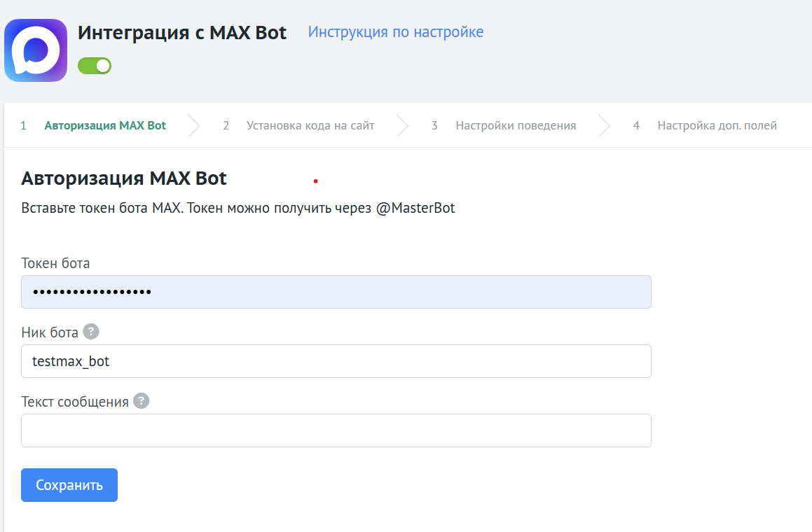Image resolution: width=812 pixels, height=532 pixels.
Task: Open the "Настройки поведения" step
Action: (x=516, y=126)
